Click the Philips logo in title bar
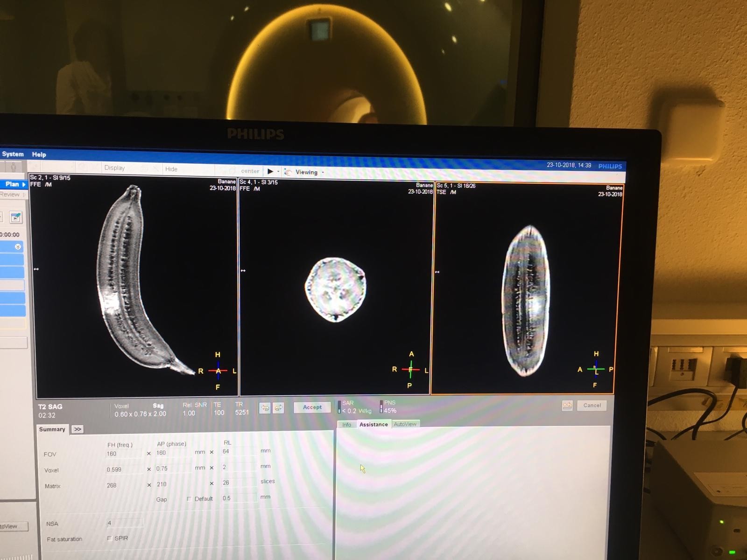The image size is (747, 560). [x=610, y=166]
